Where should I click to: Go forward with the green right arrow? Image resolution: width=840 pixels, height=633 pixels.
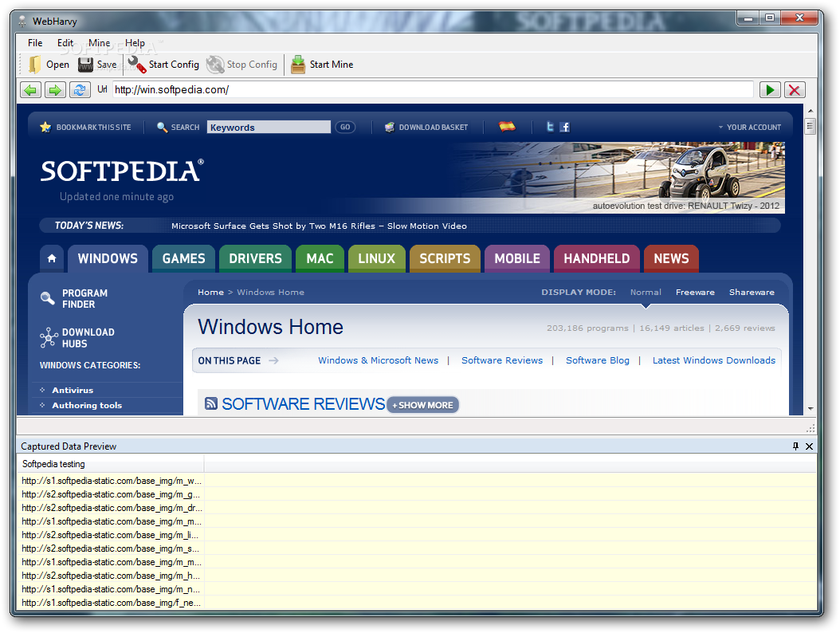55,89
